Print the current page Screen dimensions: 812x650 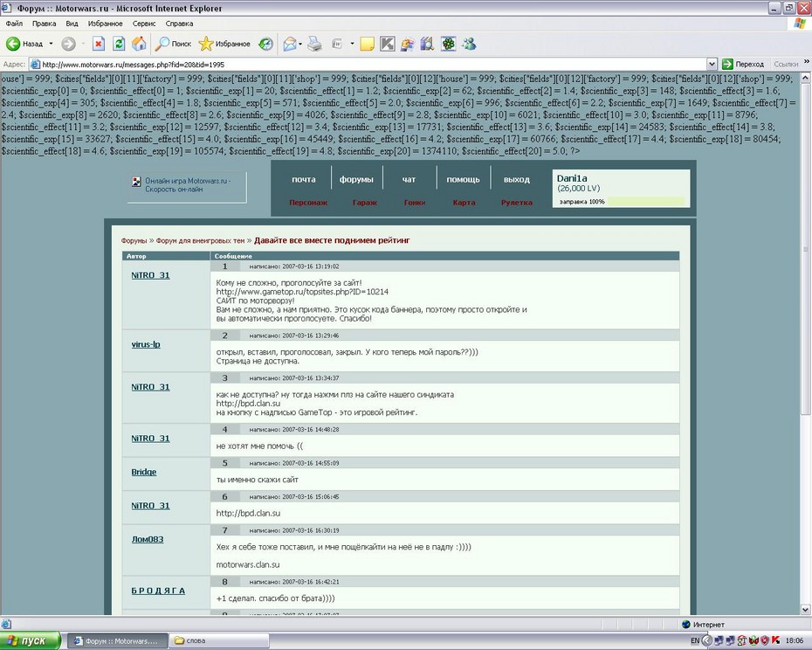tap(314, 44)
